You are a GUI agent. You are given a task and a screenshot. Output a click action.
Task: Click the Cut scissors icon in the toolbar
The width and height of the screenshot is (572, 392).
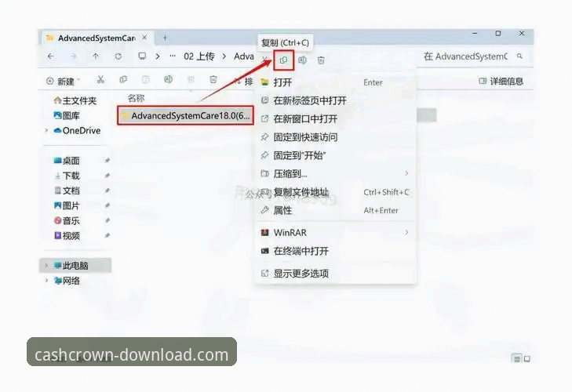click(x=100, y=79)
